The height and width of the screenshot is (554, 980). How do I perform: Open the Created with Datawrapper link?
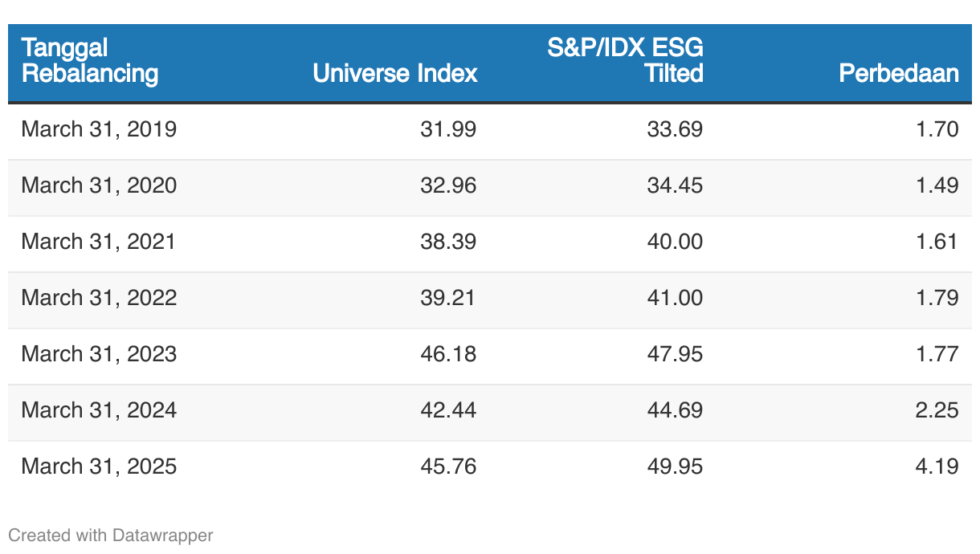pos(111,535)
